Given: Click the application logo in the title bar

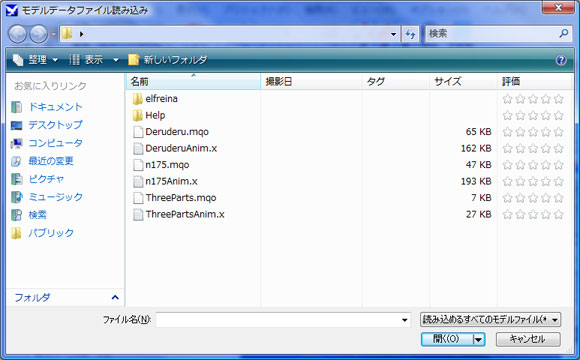Looking at the screenshot, I should (11, 10).
